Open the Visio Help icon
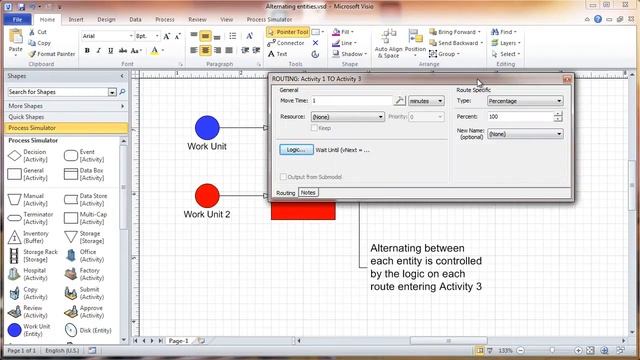The image size is (640, 360). click(598, 19)
